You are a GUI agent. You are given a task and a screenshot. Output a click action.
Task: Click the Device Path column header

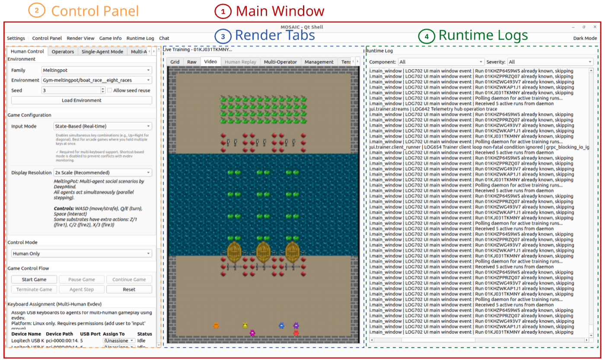pyautogui.click(x=60, y=334)
